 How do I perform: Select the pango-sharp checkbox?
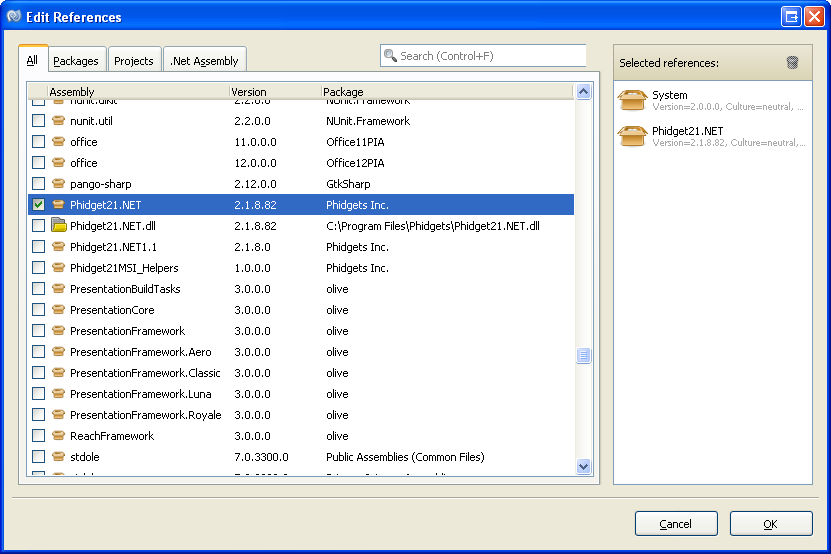tap(38, 183)
